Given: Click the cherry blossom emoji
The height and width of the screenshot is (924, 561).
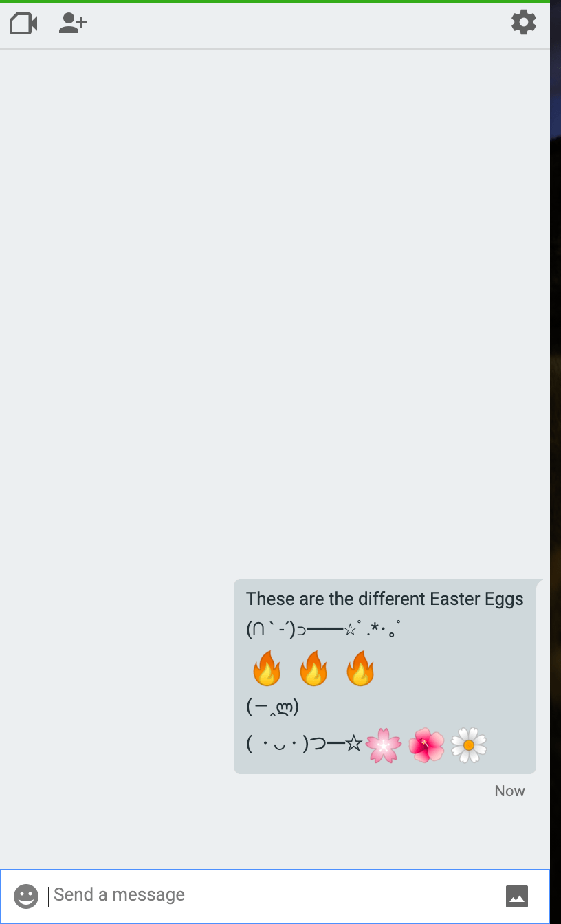Looking at the screenshot, I should pos(384,746).
